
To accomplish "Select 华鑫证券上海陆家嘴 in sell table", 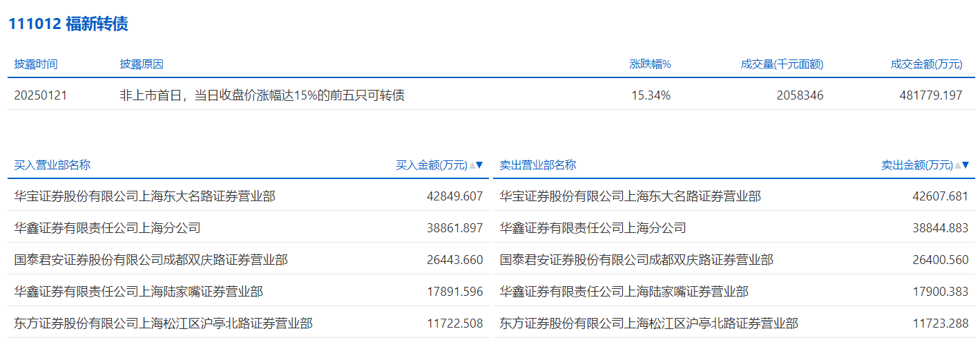I will [x=624, y=292].
